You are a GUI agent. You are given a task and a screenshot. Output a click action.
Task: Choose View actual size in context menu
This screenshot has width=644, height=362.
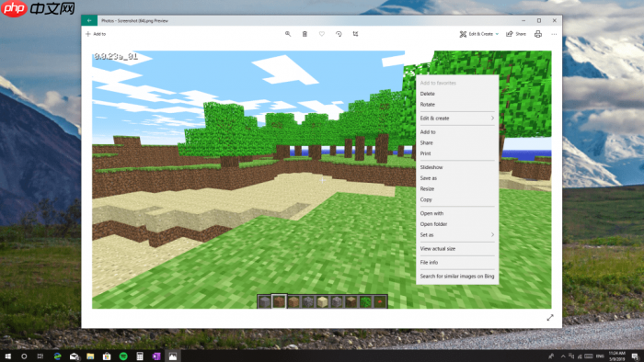tap(457, 248)
